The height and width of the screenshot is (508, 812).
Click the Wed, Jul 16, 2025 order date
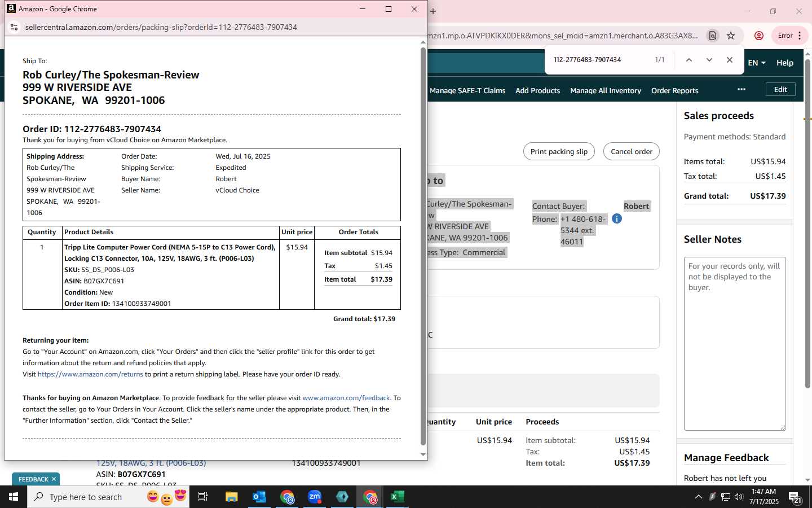tap(243, 156)
